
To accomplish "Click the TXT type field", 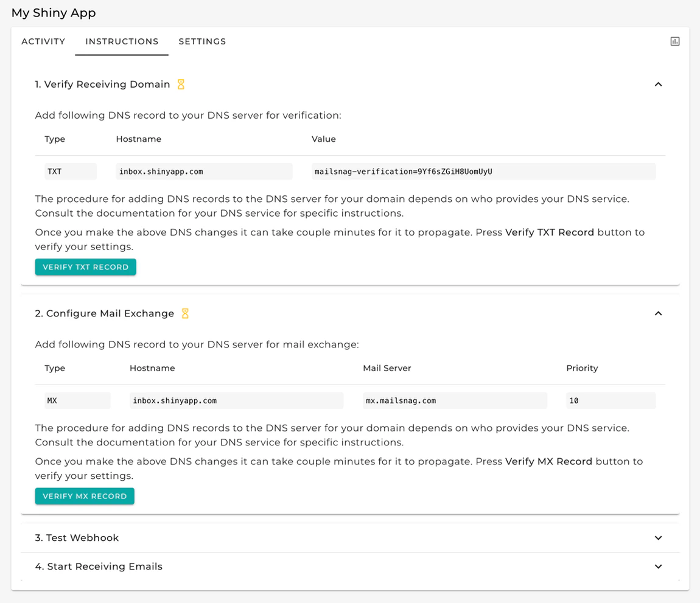I will [70, 172].
